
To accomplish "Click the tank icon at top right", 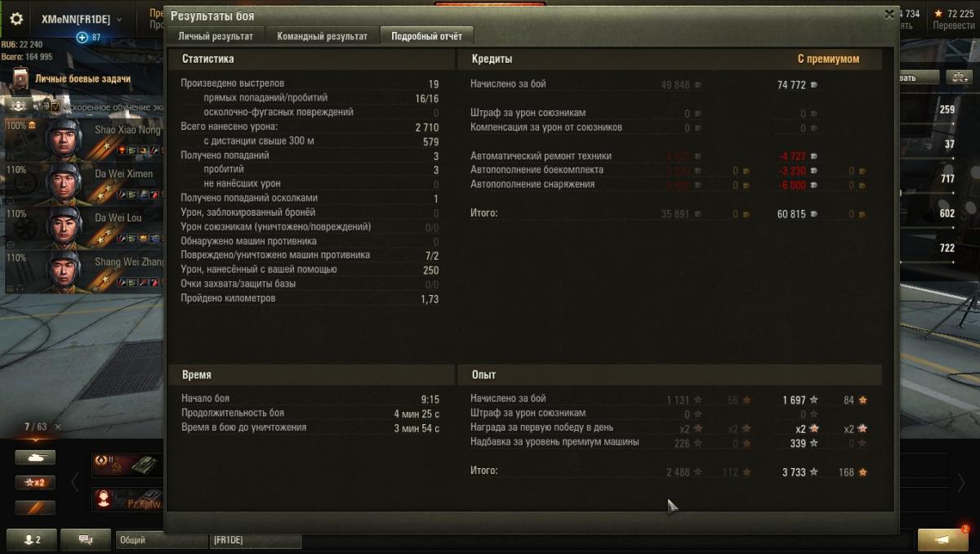I will (959, 78).
